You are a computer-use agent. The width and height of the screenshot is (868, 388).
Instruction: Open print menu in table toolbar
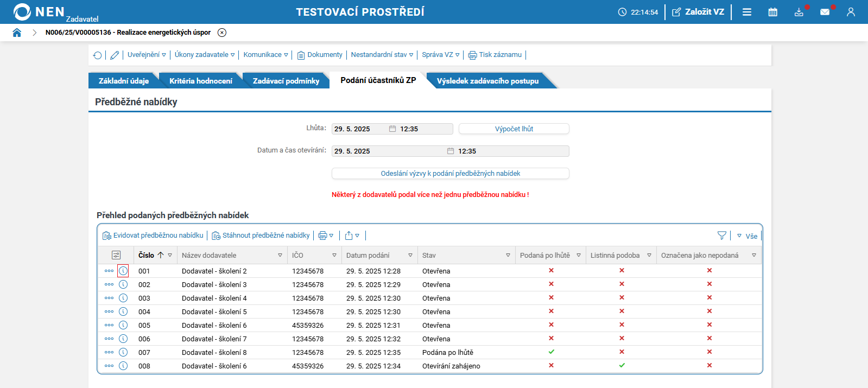(x=326, y=236)
